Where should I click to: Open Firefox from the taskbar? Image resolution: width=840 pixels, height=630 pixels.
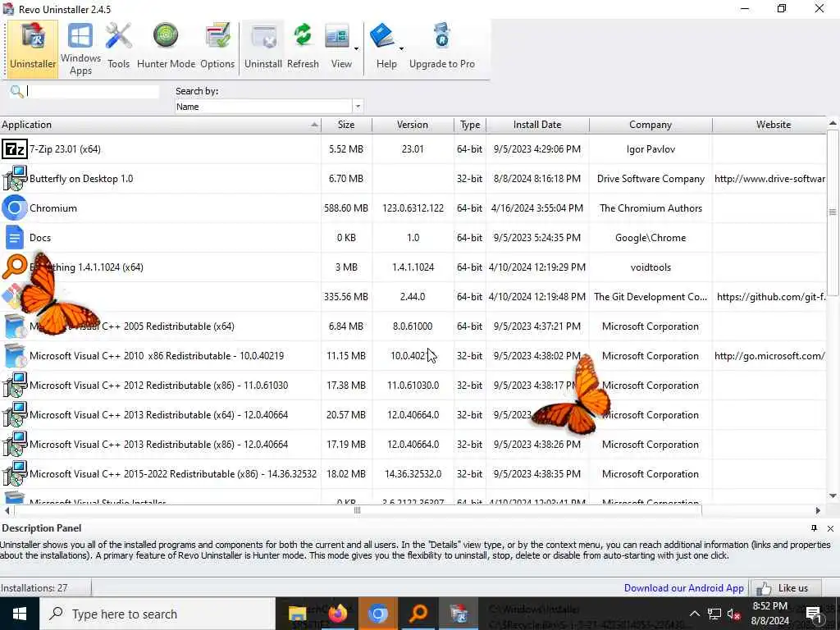click(x=338, y=614)
